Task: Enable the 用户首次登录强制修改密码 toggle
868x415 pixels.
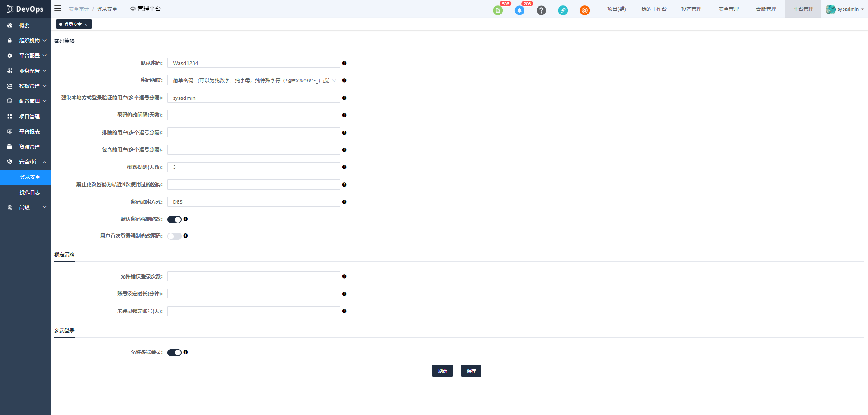Action: pyautogui.click(x=174, y=236)
